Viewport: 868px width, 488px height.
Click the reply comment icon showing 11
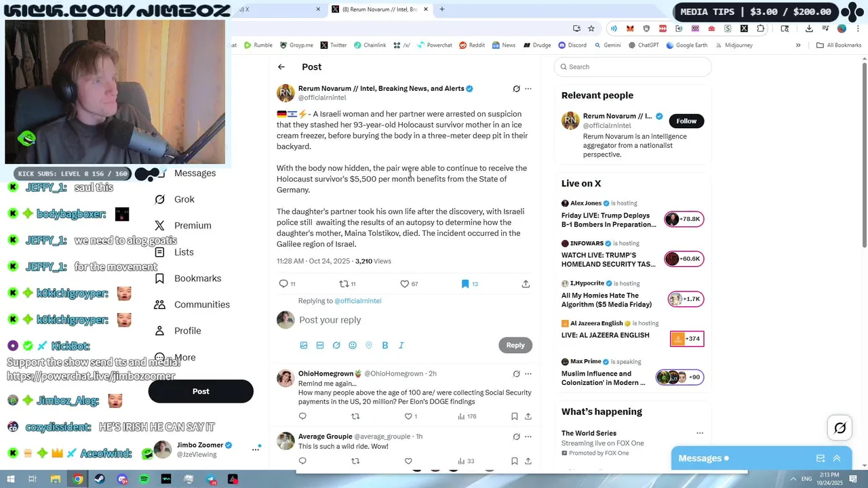click(x=283, y=284)
